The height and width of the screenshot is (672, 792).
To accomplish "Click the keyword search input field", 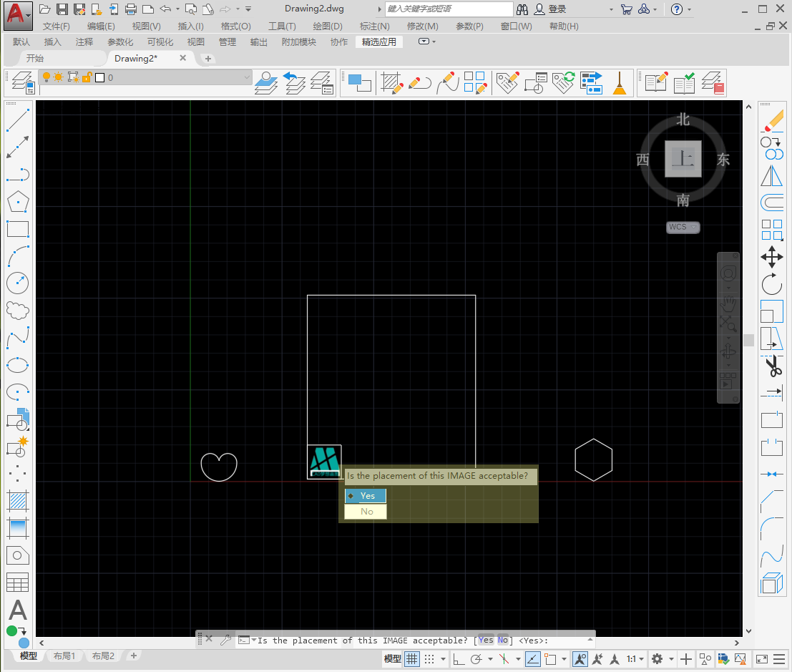I will (x=449, y=9).
